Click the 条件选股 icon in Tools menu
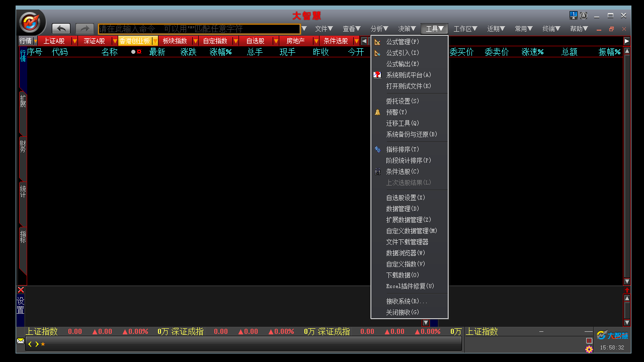The image size is (644, 362). [x=377, y=171]
